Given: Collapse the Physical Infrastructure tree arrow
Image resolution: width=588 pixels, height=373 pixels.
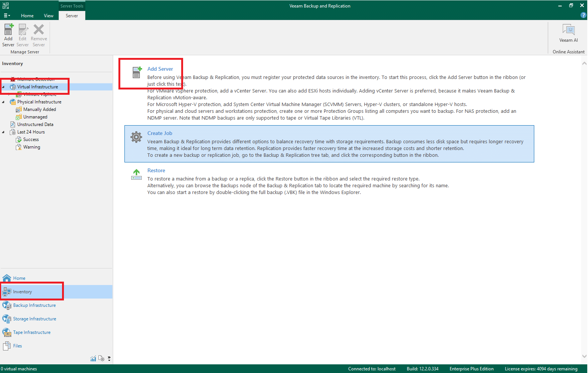Looking at the screenshot, I should click(3, 102).
